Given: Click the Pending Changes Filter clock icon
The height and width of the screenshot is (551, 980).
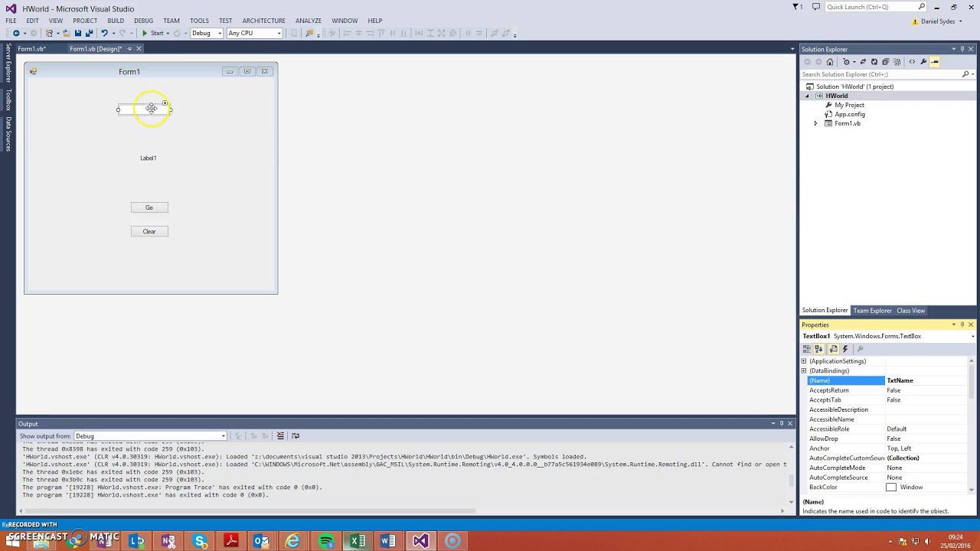Looking at the screenshot, I should point(846,62).
